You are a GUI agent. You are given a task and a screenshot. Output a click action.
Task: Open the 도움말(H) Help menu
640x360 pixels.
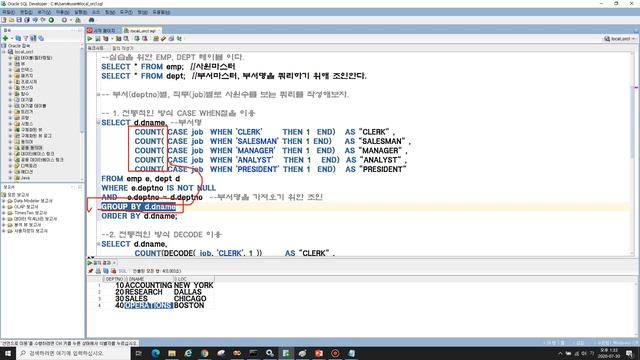161,12
